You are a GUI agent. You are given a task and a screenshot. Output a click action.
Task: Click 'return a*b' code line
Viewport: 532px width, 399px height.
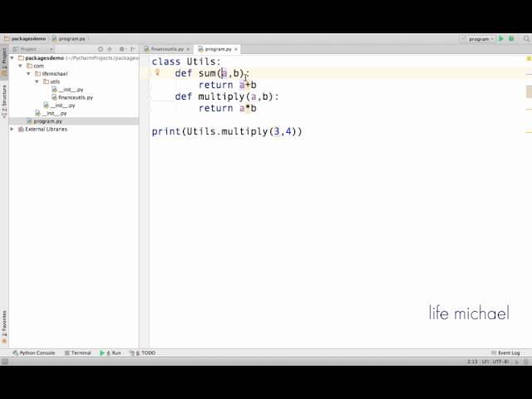pyautogui.click(x=227, y=108)
